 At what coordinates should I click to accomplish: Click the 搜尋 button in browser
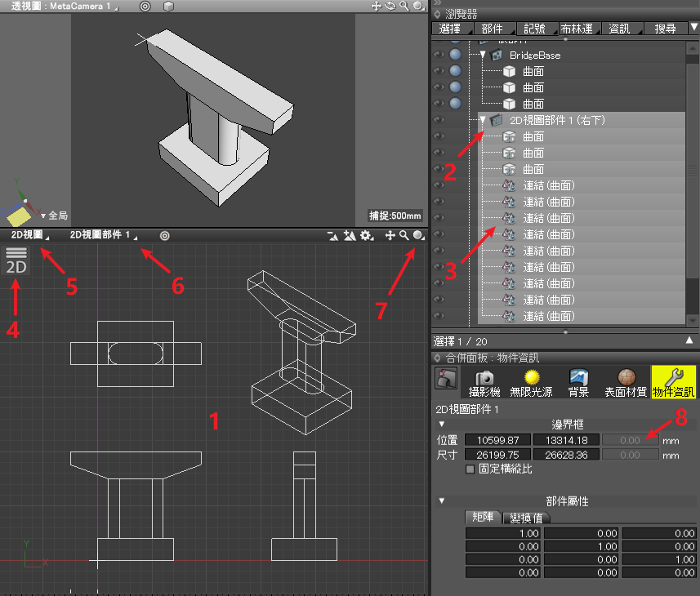(x=665, y=29)
